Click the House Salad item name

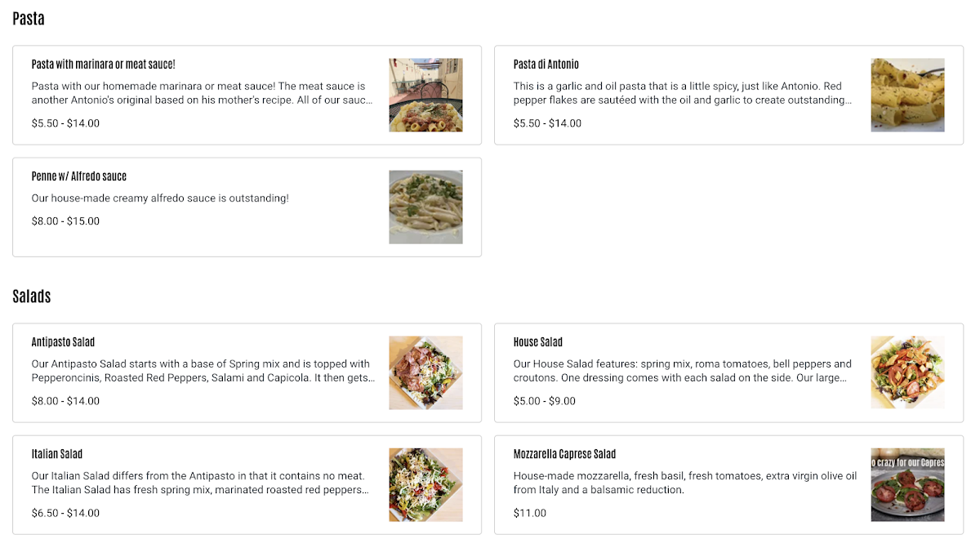coord(538,342)
